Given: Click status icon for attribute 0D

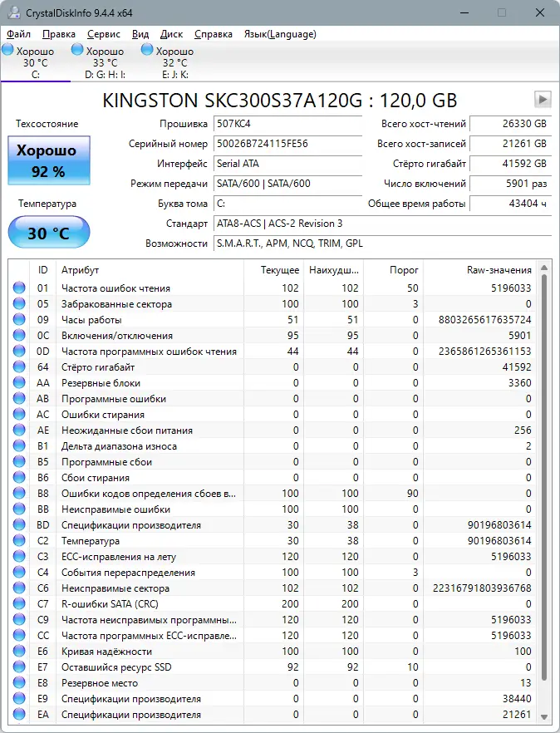Looking at the screenshot, I should 19,351.
